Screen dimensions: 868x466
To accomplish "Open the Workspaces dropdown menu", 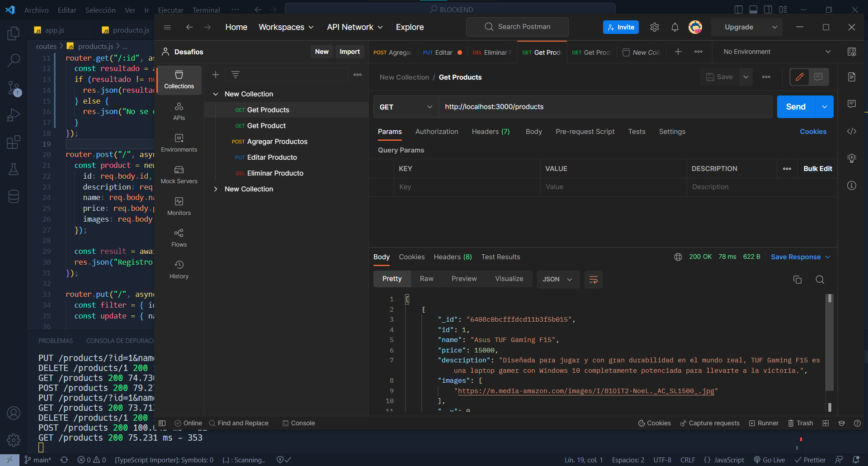I will [x=286, y=27].
